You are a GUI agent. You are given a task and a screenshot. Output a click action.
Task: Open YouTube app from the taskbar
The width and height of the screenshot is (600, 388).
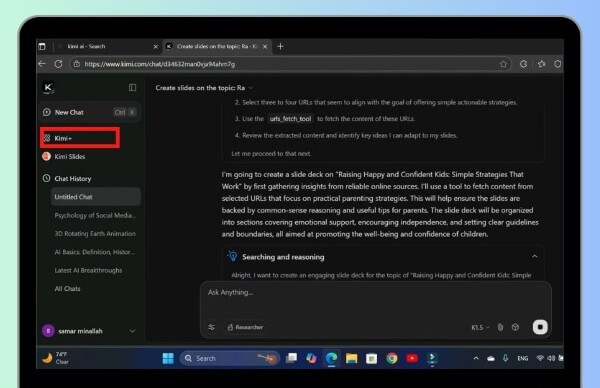[x=412, y=358]
